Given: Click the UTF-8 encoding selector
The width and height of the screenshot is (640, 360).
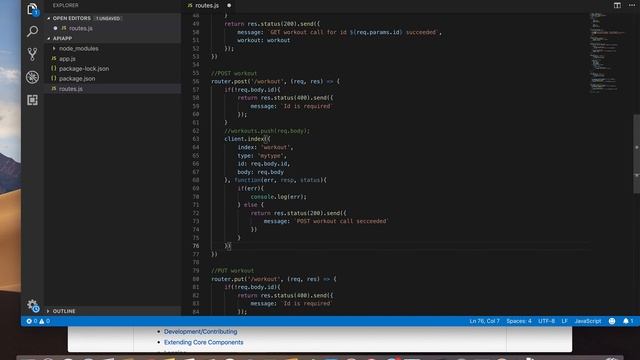Looking at the screenshot, I should coord(546,321).
